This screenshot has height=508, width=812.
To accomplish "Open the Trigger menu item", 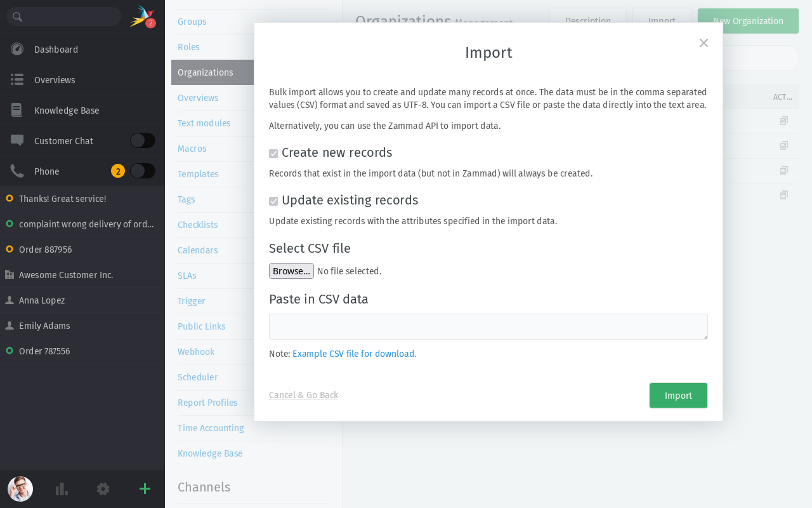I will (192, 301).
